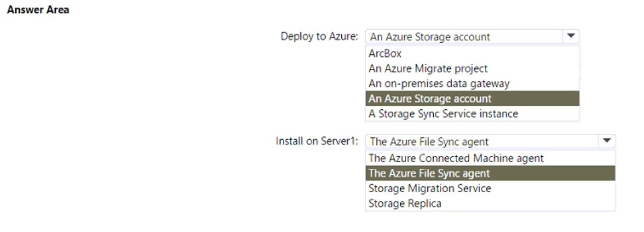
Task: Select Storage Replica from the list
Action: [490, 203]
